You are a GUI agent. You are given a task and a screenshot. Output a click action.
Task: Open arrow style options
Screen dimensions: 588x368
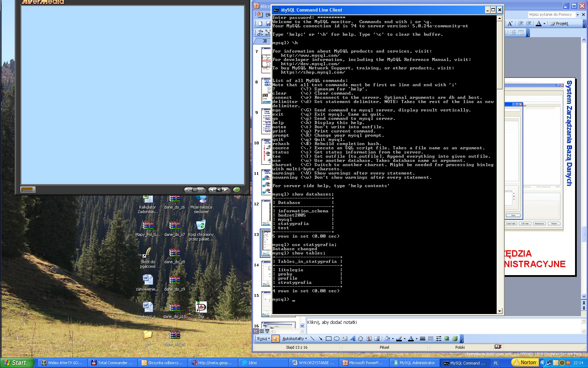[x=439, y=339]
